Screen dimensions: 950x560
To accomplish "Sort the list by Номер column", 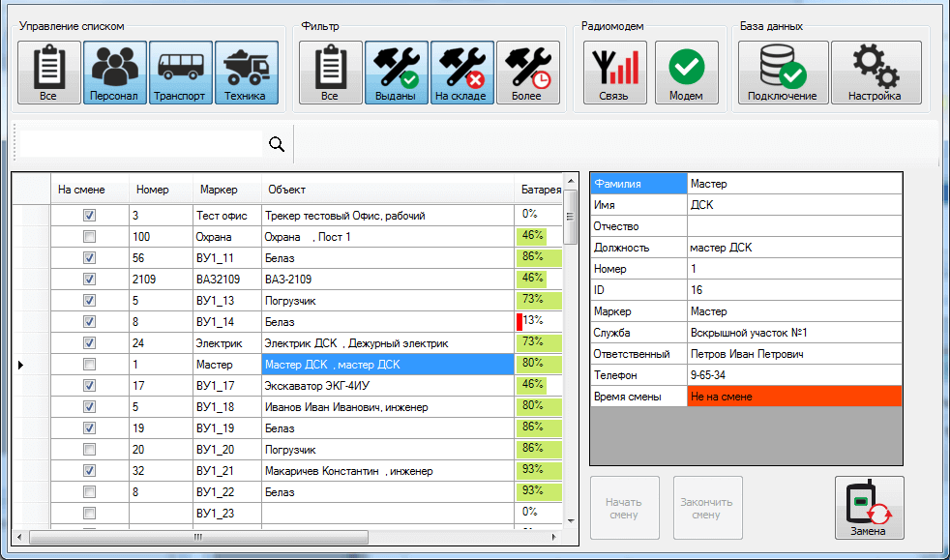I will pyautogui.click(x=153, y=190).
